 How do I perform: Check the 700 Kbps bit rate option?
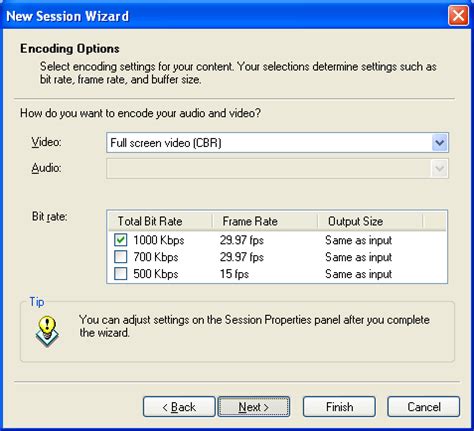pos(120,257)
